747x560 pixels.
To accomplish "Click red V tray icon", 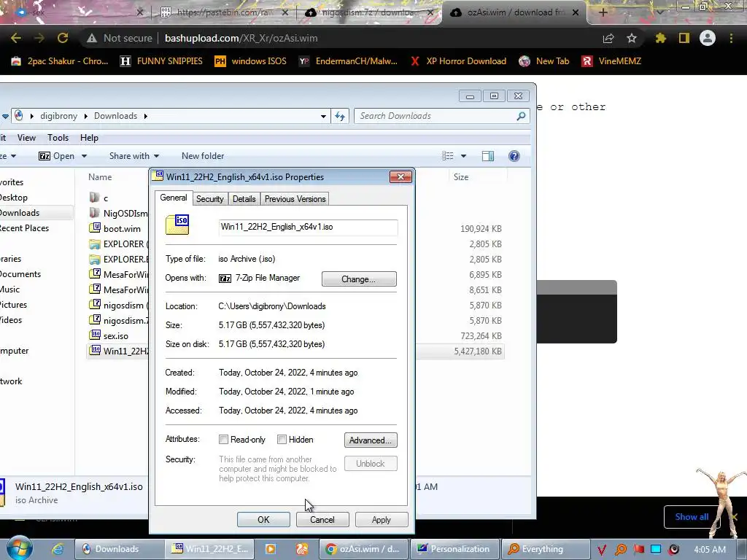I will pyautogui.click(x=602, y=550).
